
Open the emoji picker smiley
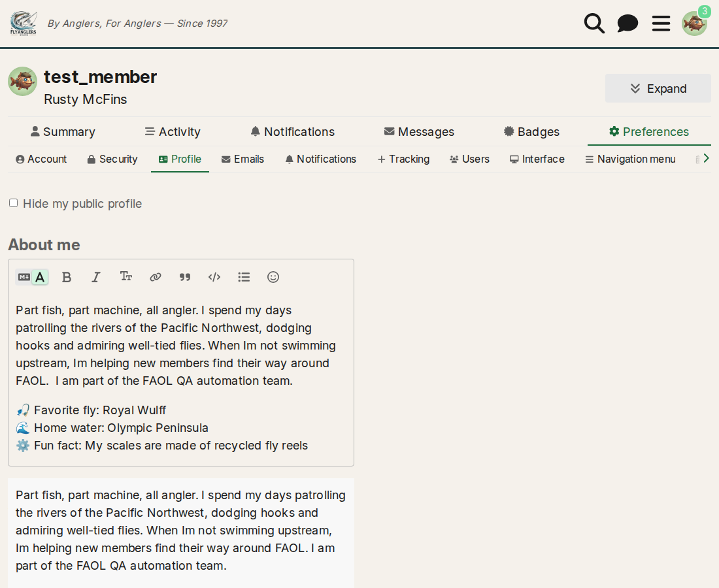tap(273, 277)
